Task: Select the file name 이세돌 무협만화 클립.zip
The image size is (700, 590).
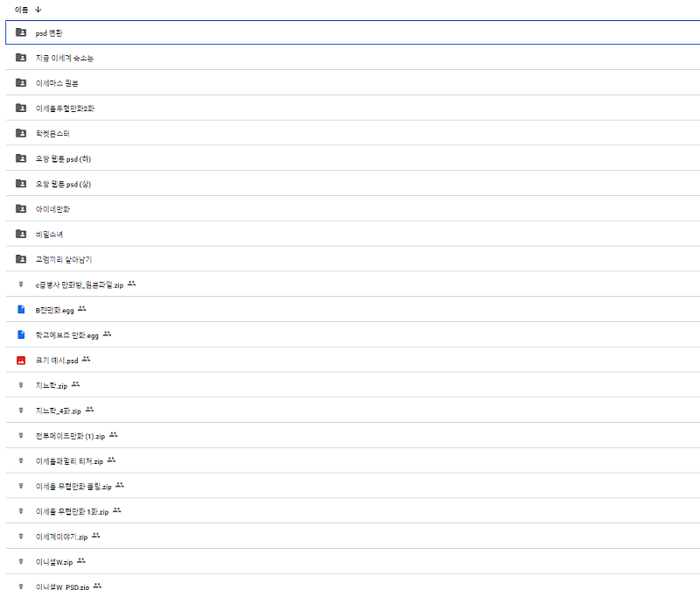Action: [x=73, y=487]
